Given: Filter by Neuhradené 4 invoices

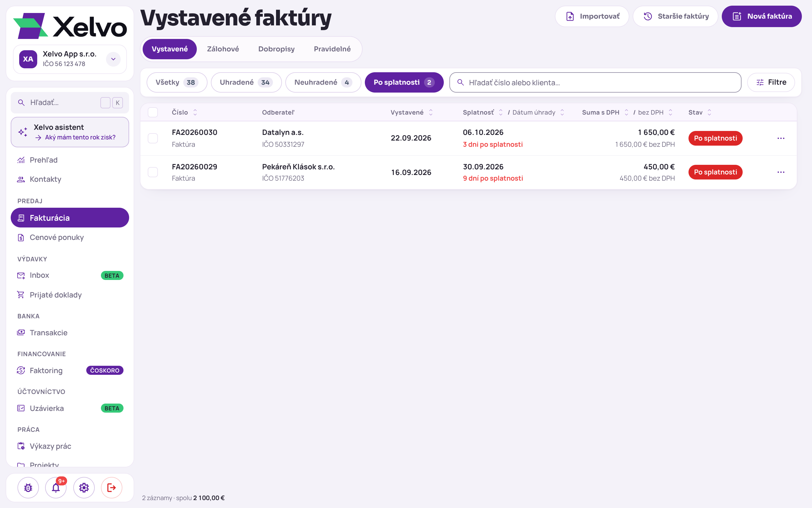Looking at the screenshot, I should (x=323, y=82).
